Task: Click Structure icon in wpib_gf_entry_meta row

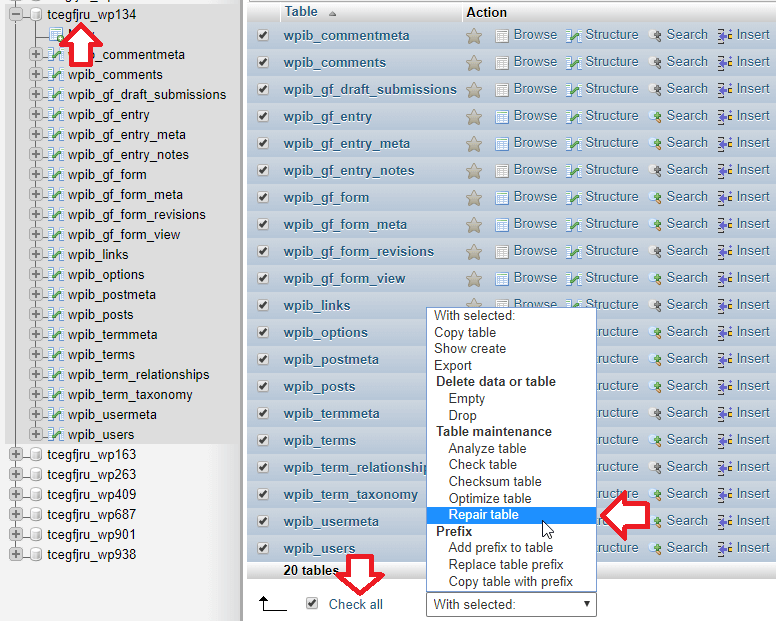Action: pos(574,143)
